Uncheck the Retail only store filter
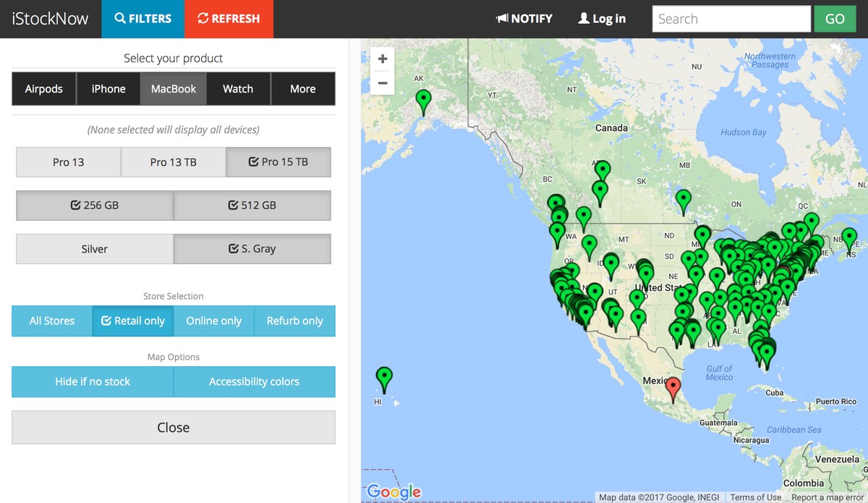 [x=133, y=321]
